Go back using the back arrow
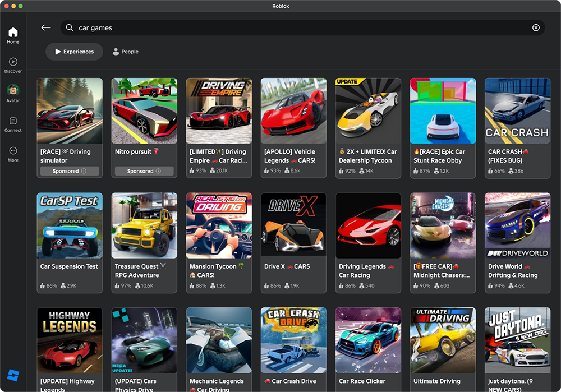 [46, 27]
